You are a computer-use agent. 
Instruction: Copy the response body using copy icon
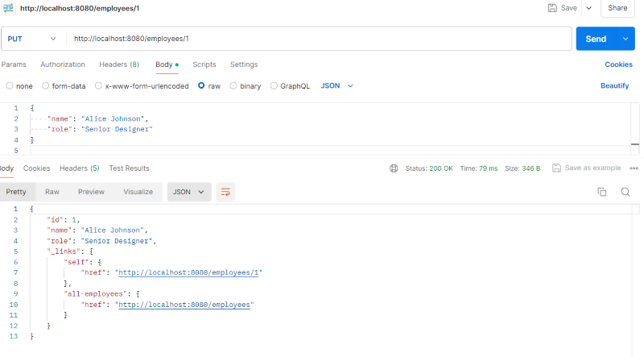pyautogui.click(x=601, y=192)
